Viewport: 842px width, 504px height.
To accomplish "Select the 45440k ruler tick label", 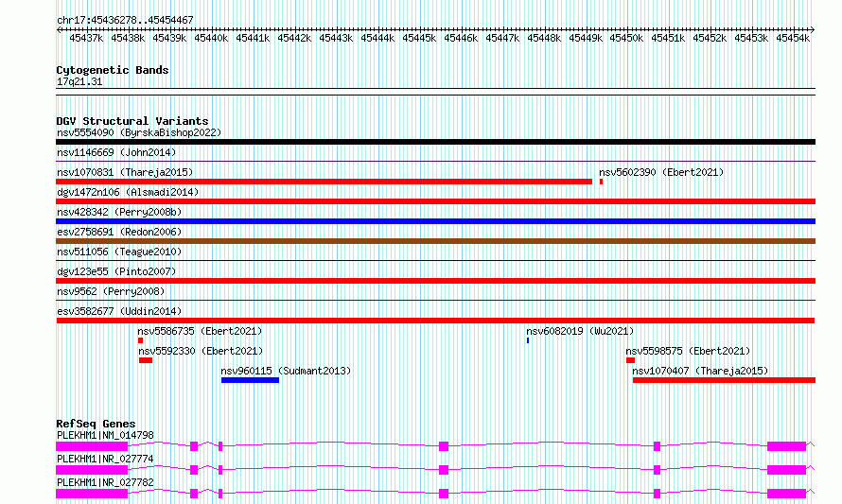I will pyautogui.click(x=211, y=38).
